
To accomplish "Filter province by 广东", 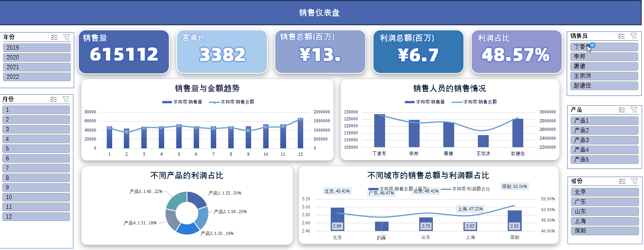I will coord(605,202).
